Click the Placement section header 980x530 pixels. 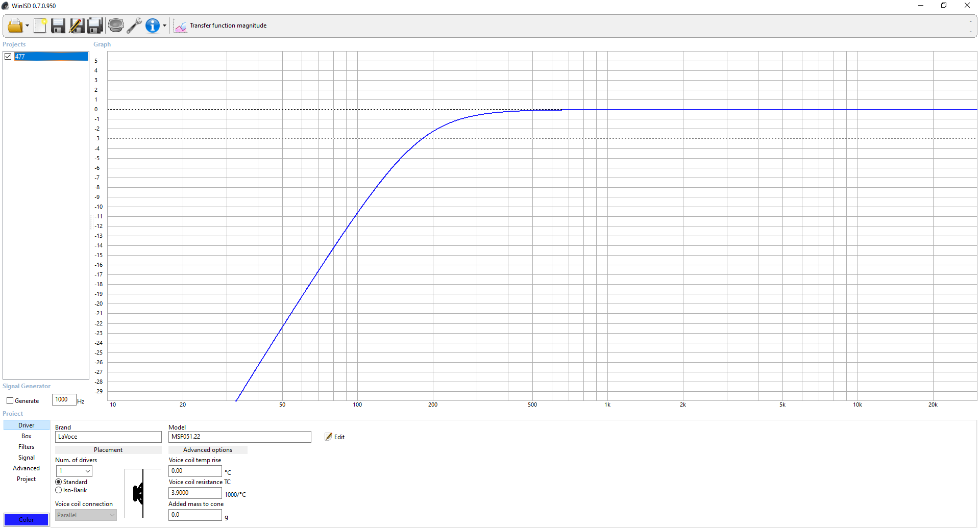[108, 450]
